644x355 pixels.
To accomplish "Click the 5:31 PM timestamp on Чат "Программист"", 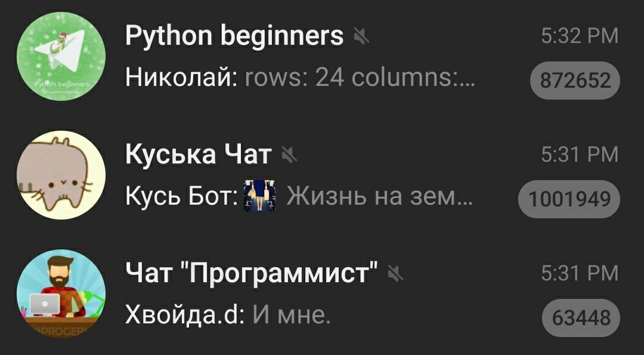I will (580, 273).
